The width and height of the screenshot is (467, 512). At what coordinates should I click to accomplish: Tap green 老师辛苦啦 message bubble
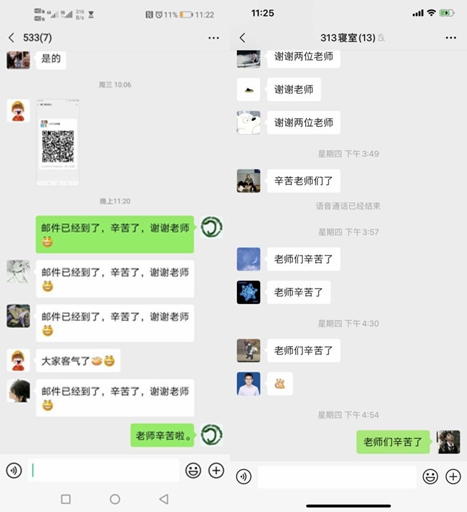click(x=163, y=435)
